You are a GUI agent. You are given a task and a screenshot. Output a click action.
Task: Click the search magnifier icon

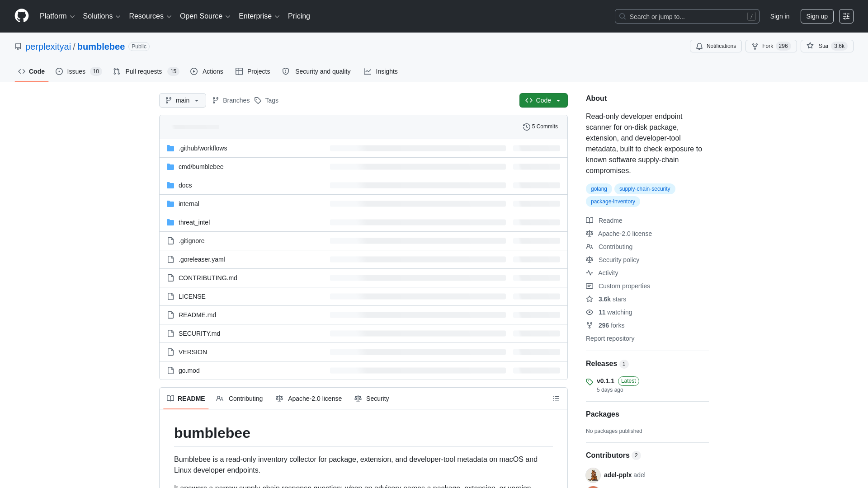pos(623,16)
